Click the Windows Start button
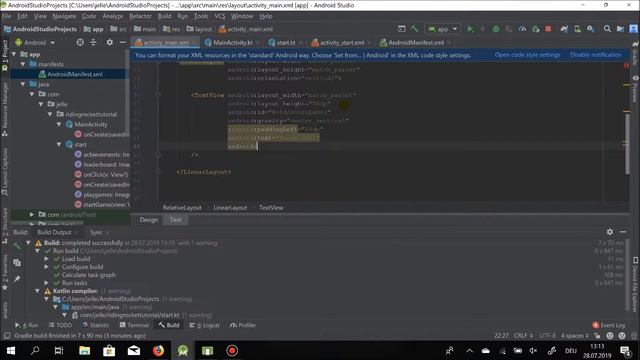 [11, 351]
